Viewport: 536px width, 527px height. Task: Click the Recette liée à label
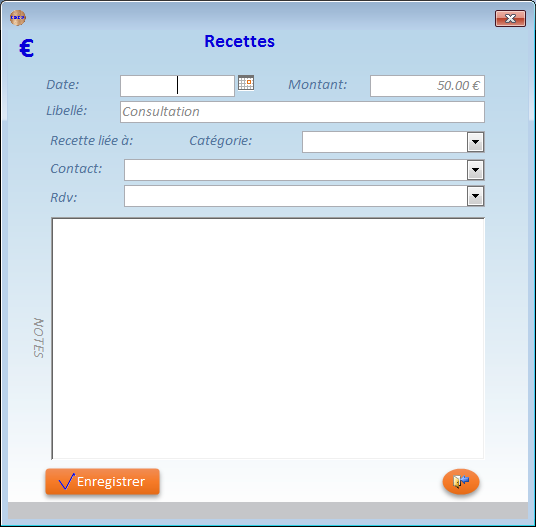point(92,140)
